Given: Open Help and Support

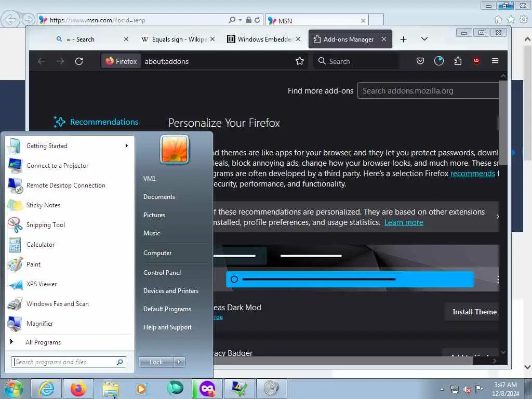Looking at the screenshot, I should (175, 327).
